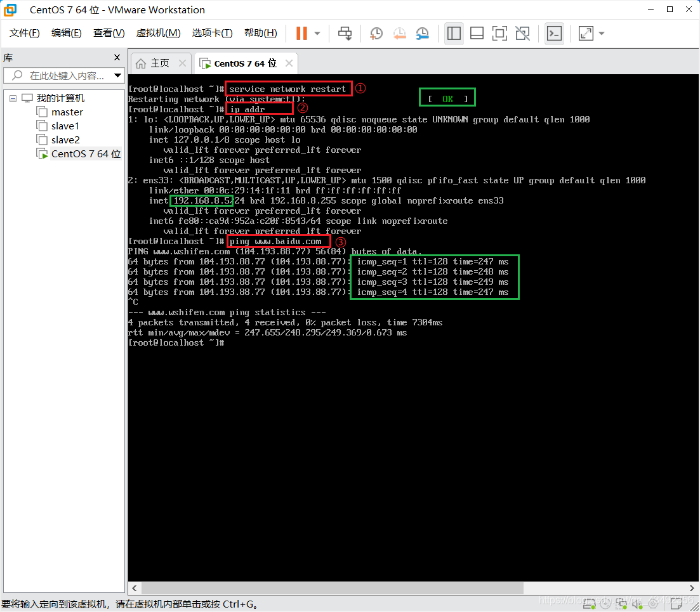Click the horizontal scrollbar left arrow
The width and height of the screenshot is (700, 612).
click(x=134, y=588)
